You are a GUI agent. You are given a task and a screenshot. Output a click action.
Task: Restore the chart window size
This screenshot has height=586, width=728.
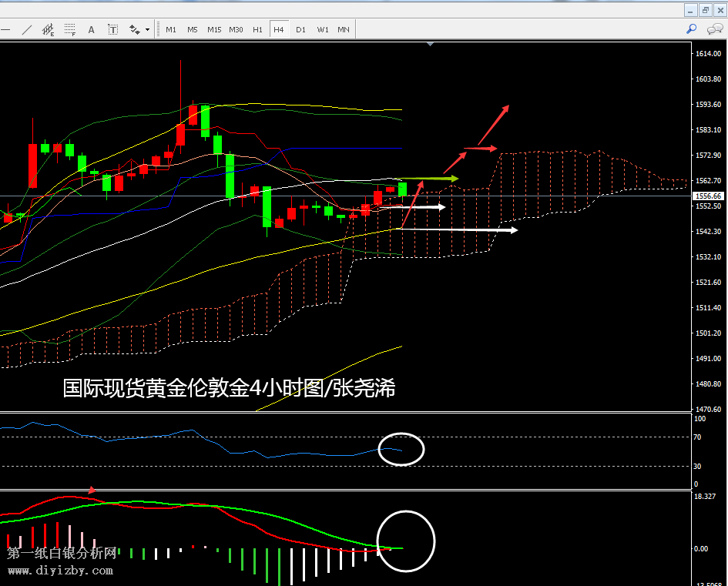[705, 10]
